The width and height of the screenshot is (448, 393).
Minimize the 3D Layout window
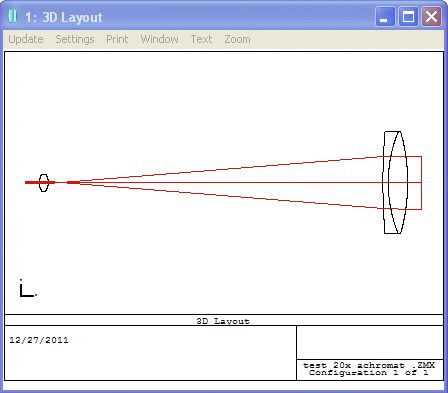385,17
